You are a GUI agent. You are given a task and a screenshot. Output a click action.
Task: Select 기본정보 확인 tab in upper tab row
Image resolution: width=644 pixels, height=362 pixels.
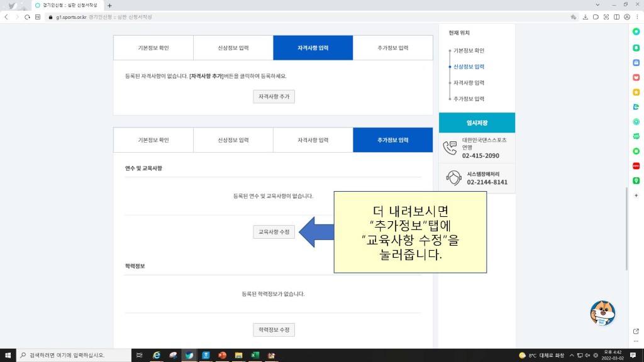coord(153,48)
